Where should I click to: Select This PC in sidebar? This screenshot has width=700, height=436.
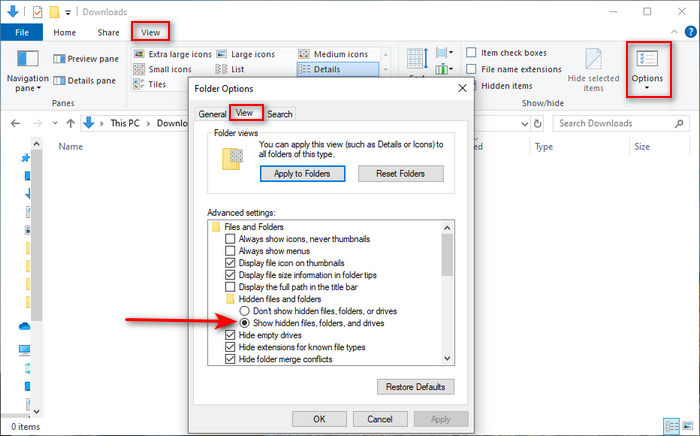(x=24, y=349)
